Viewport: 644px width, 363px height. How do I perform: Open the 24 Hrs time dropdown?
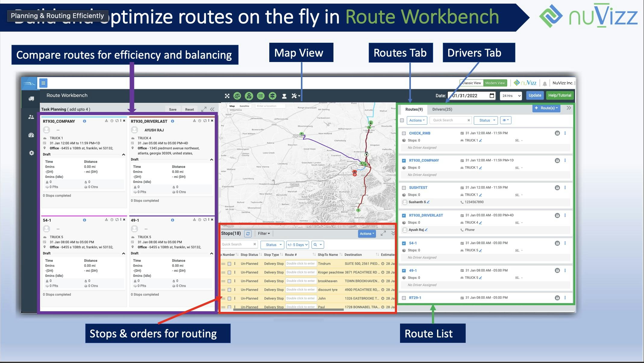click(x=511, y=96)
